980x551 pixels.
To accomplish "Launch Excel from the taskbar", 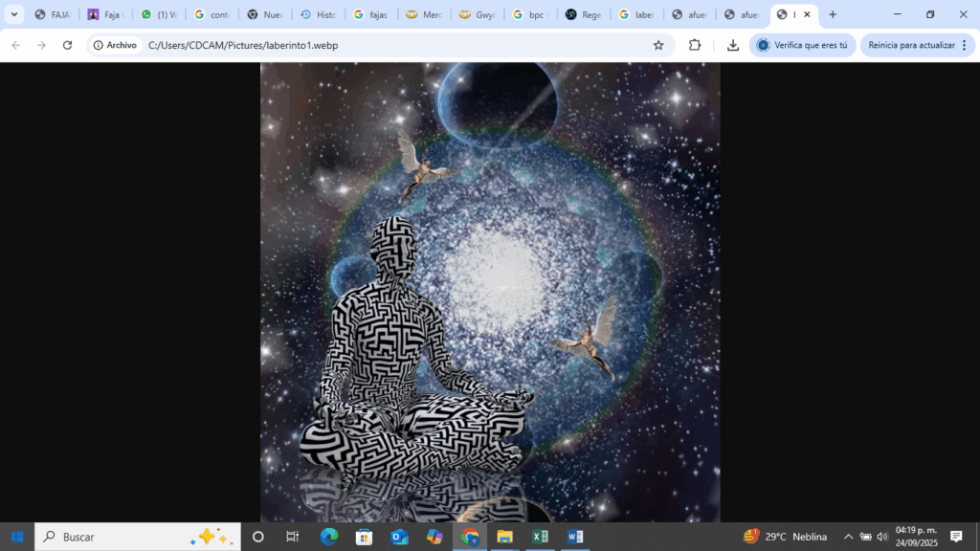I will tap(540, 537).
